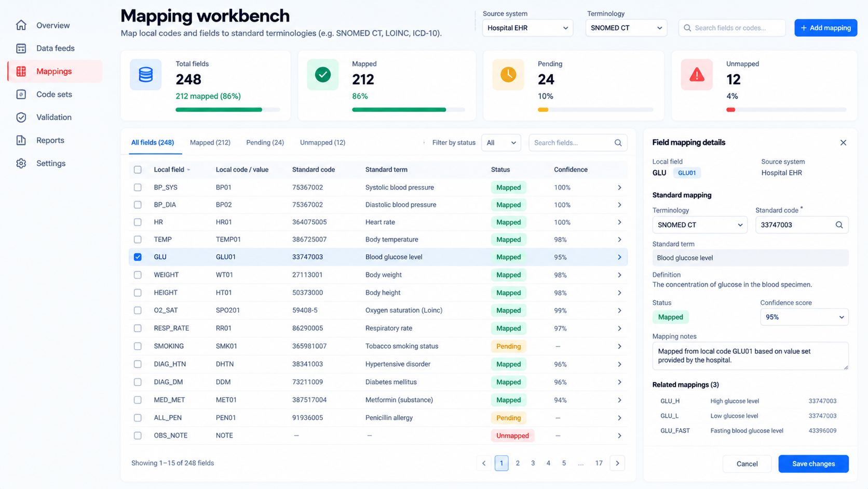Viewport: 868px width, 489px height.
Task: Check the ALL_PEN row checkbox
Action: [138, 418]
